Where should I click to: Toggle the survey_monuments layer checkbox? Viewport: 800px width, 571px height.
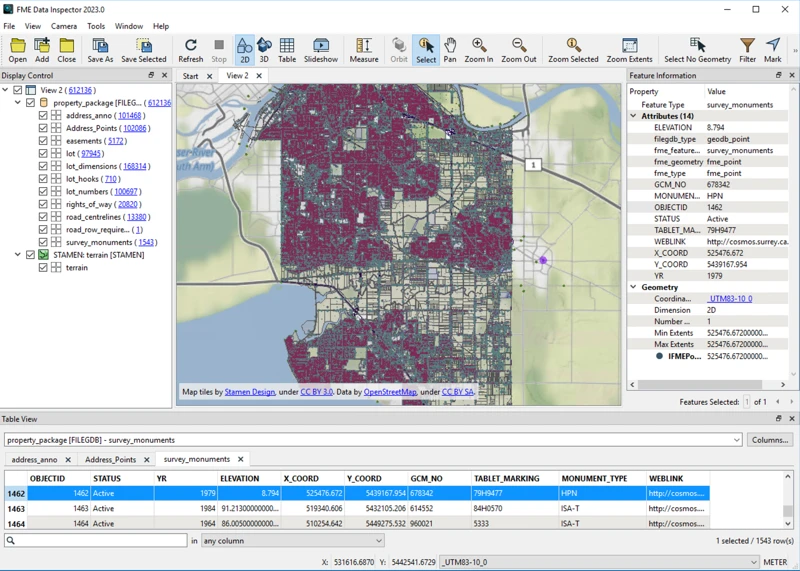pyautogui.click(x=43, y=242)
